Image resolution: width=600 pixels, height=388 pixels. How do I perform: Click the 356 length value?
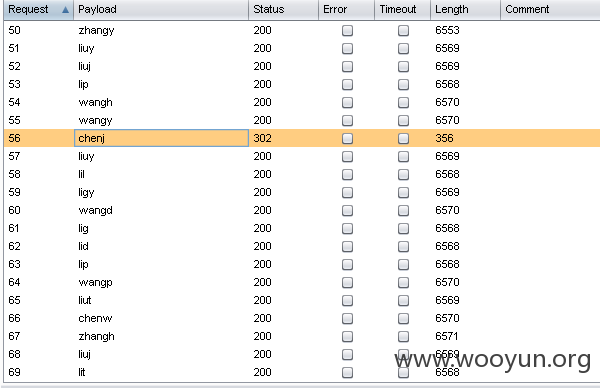(x=444, y=138)
